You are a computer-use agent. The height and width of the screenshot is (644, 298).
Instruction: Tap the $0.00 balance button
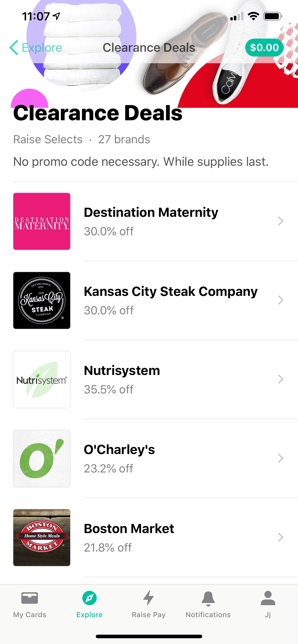point(264,47)
